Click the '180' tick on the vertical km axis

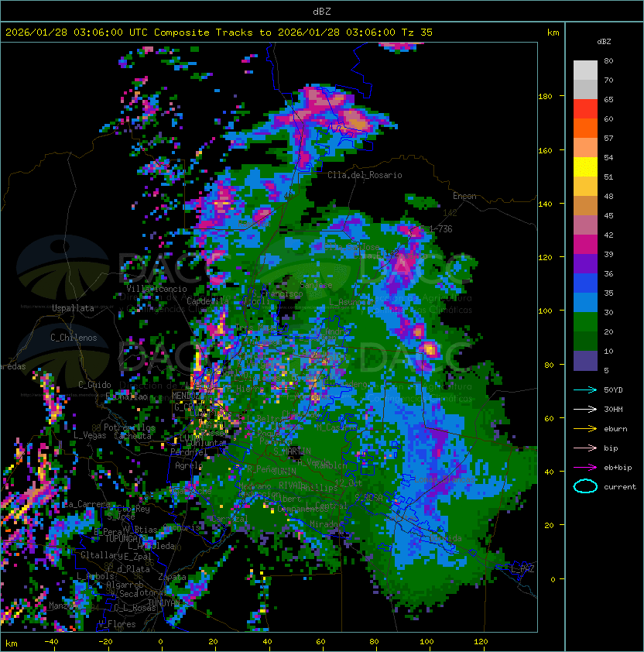[x=545, y=97]
